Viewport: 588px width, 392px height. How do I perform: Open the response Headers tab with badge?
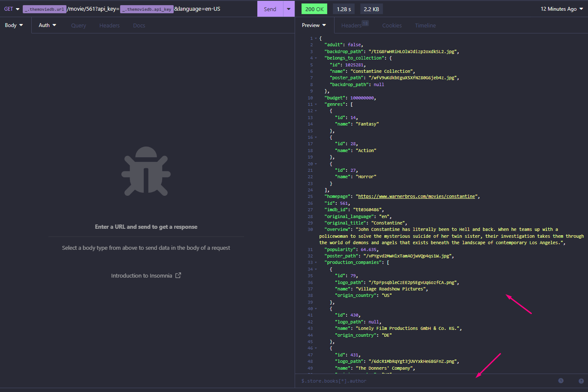pyautogui.click(x=354, y=25)
